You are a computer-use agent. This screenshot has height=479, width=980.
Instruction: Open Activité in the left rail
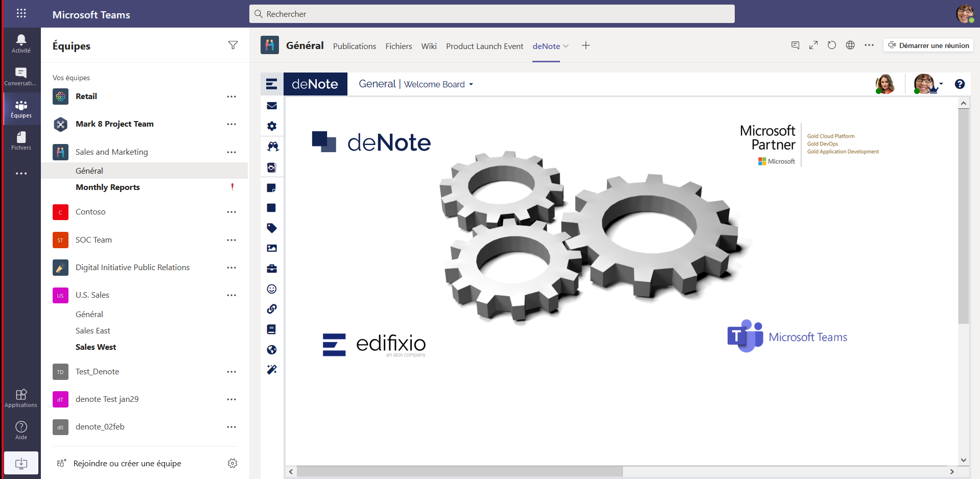tap(21, 43)
